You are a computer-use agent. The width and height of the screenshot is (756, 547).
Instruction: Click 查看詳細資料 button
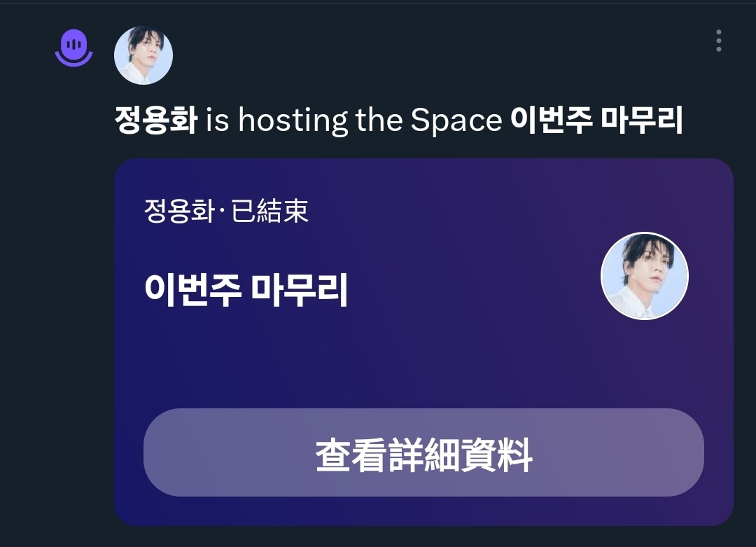click(423, 452)
